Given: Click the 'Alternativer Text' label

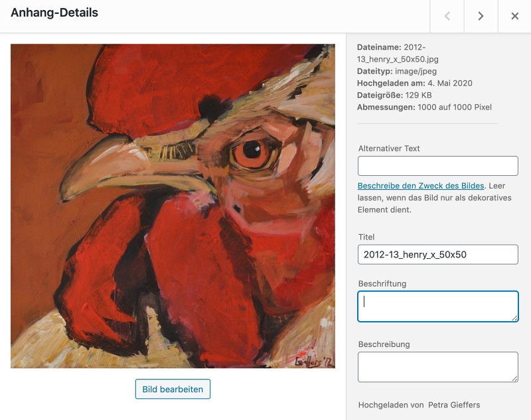Looking at the screenshot, I should point(389,149).
